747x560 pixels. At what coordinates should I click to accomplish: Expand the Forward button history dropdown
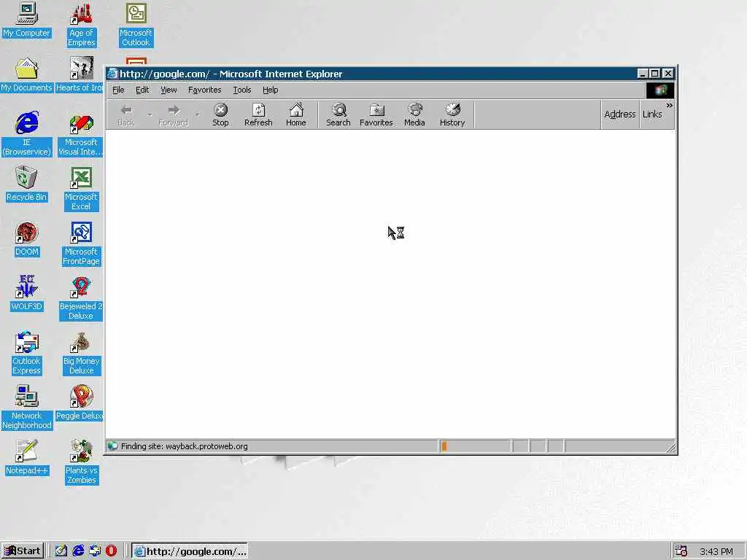point(197,114)
